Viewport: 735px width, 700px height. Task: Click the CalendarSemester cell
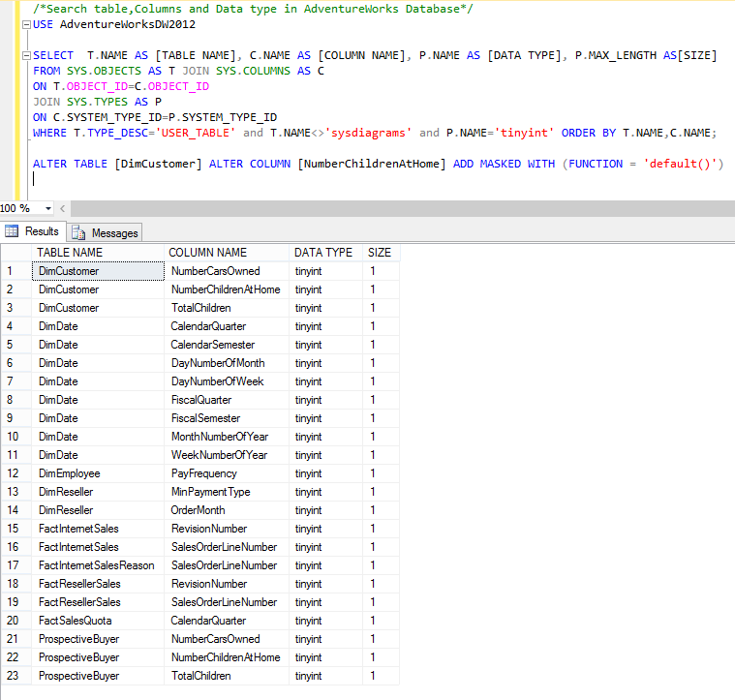tap(227, 345)
